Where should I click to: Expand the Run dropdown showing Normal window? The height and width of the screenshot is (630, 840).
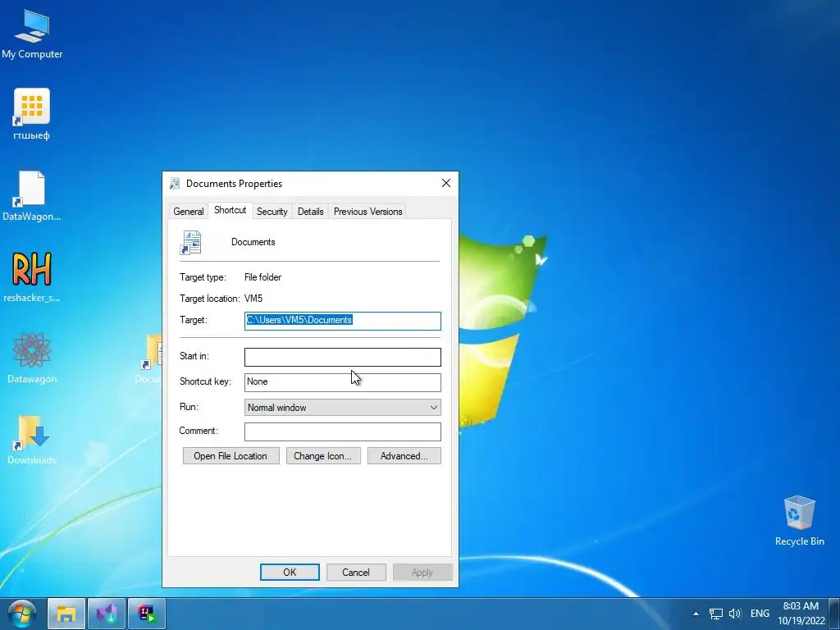[343, 407]
